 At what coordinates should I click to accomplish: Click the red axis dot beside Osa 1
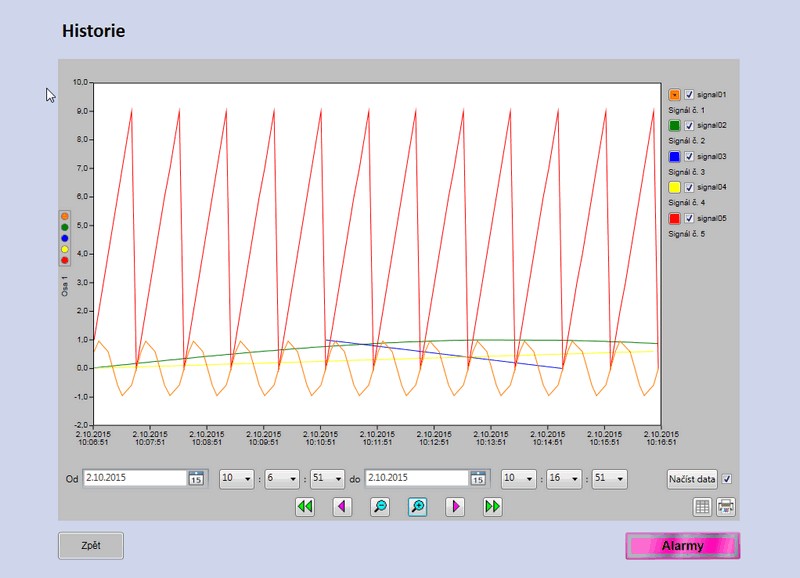(x=65, y=260)
